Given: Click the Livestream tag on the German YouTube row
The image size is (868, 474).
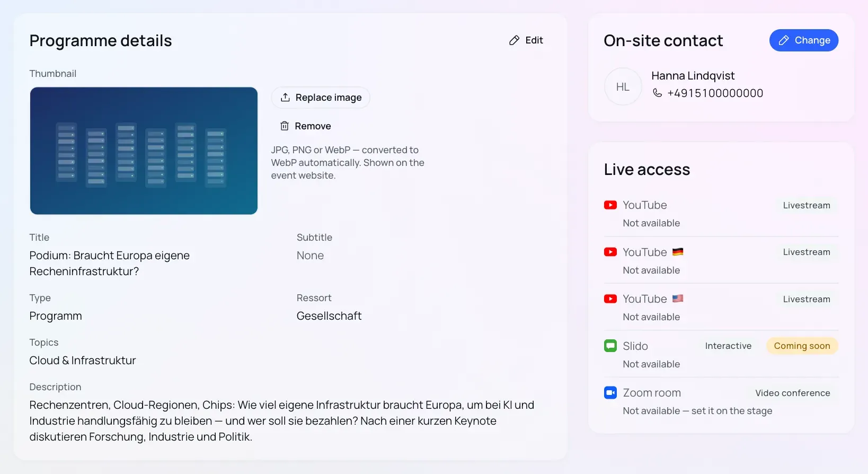Looking at the screenshot, I should click(x=807, y=252).
